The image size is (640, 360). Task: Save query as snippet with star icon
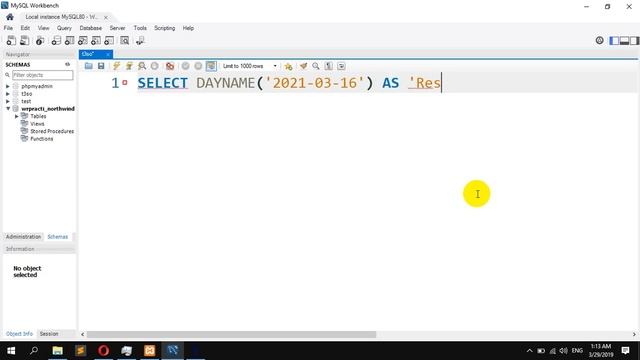click(288, 66)
